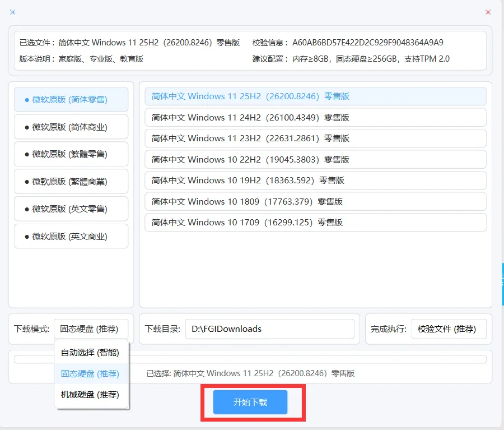
Task: Open the 完成执行 dropdown
Action: tap(449, 329)
